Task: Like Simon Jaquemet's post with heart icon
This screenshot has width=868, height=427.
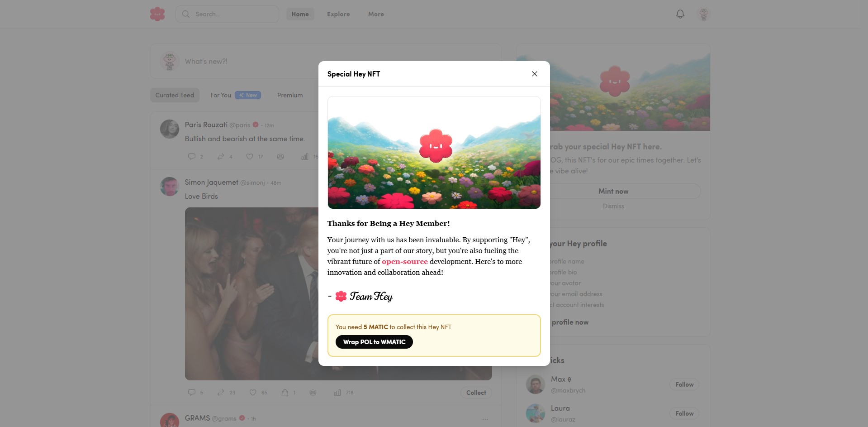Action: click(253, 393)
